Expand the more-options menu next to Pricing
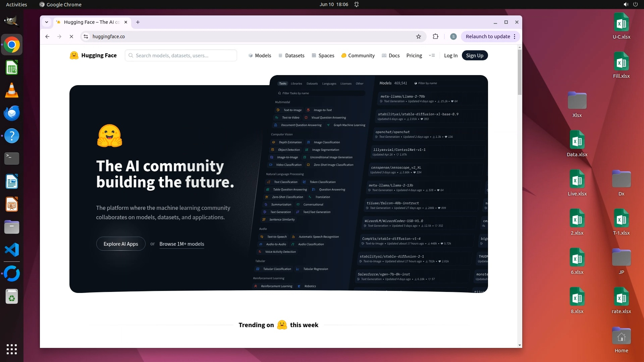Viewport: 644px width, 362px height. 432,55
